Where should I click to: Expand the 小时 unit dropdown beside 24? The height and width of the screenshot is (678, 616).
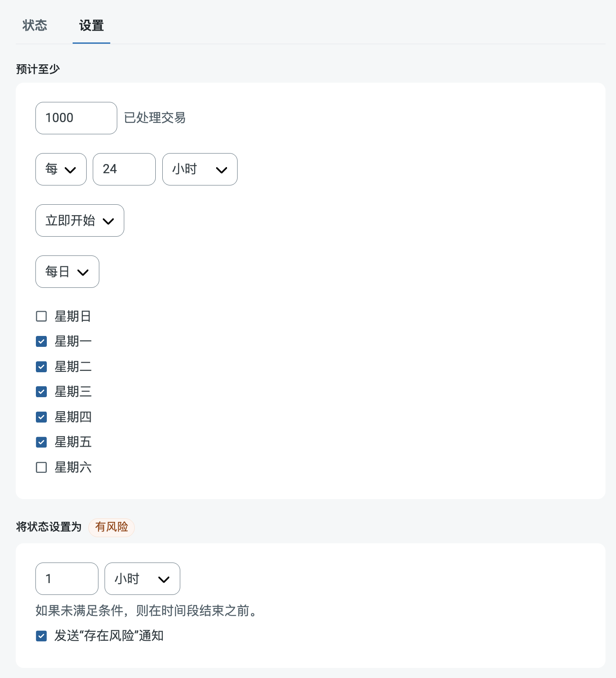[199, 169]
